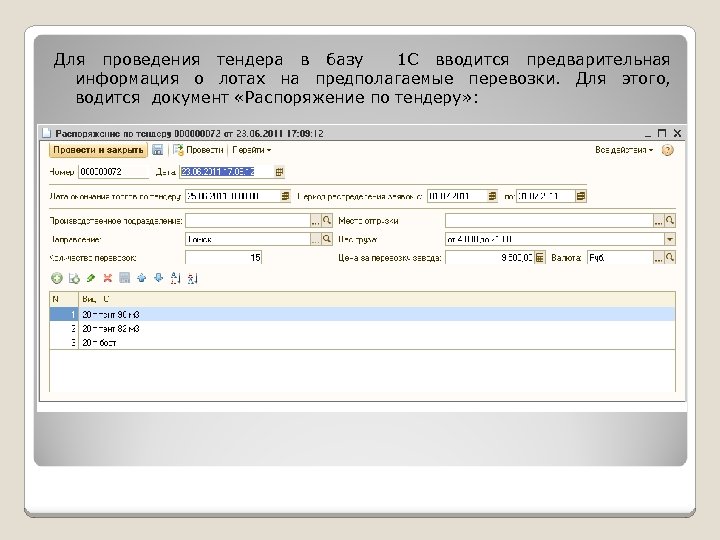Click the Номер field 000000072
720x540 pixels.
[x=113, y=172]
